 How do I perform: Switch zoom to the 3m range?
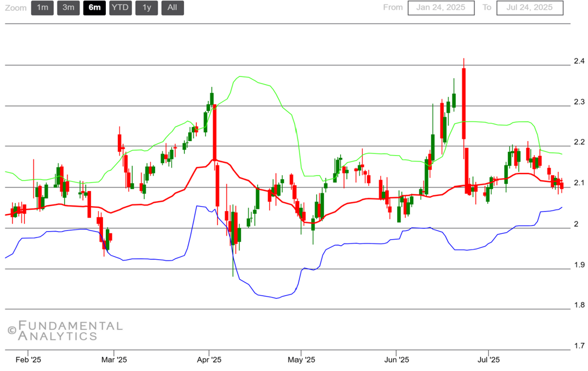[68, 8]
